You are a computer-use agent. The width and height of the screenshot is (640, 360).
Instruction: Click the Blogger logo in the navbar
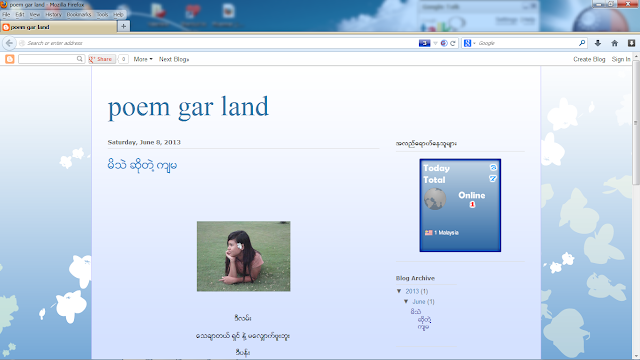click(x=10, y=59)
